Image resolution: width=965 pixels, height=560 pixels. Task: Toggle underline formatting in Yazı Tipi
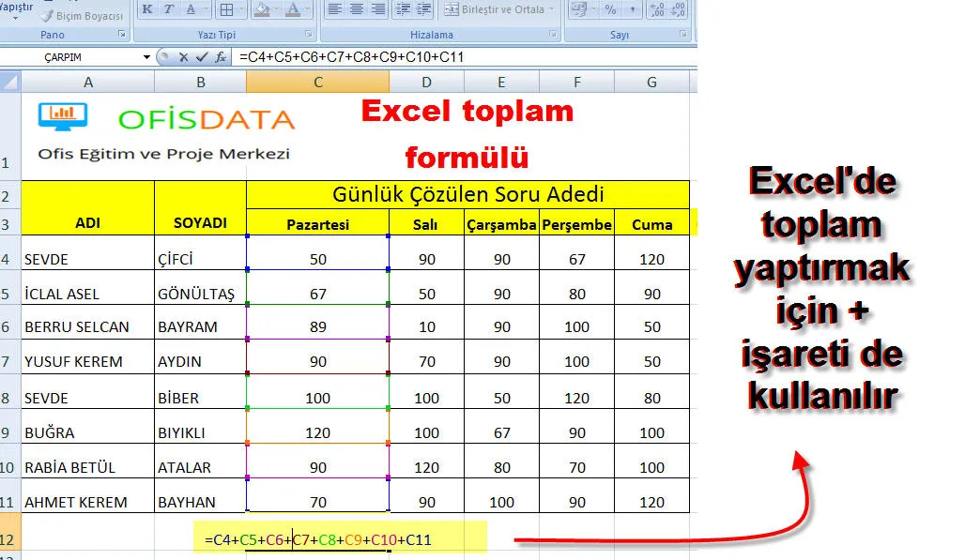click(x=191, y=10)
